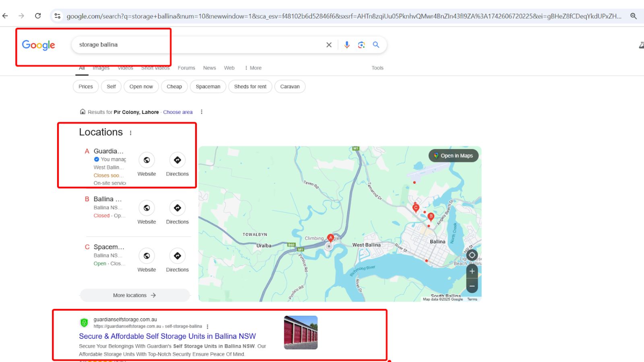Viewport: 644px width, 362px height.
Task: Switch to the Forums tab
Action: pos(186,68)
